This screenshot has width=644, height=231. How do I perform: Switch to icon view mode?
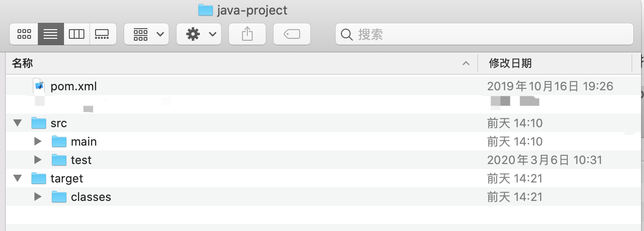(x=24, y=34)
